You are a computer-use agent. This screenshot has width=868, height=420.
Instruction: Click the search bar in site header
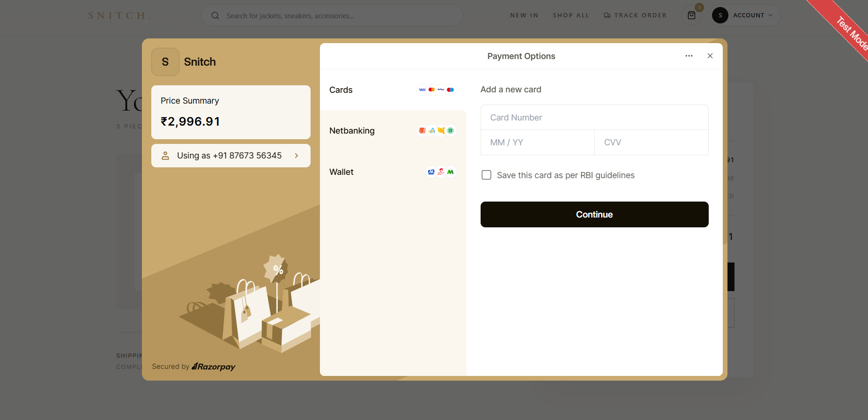332,15
